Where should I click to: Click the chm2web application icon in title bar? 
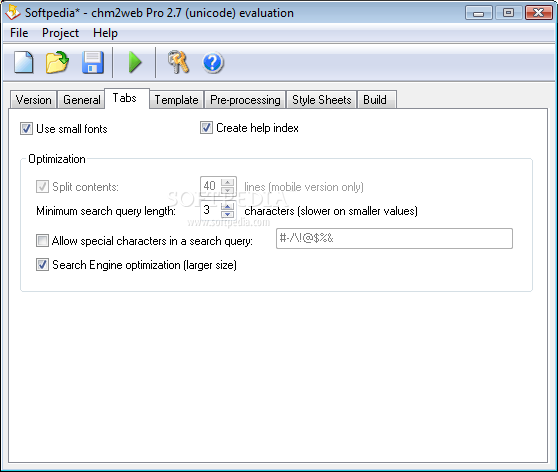point(13,12)
